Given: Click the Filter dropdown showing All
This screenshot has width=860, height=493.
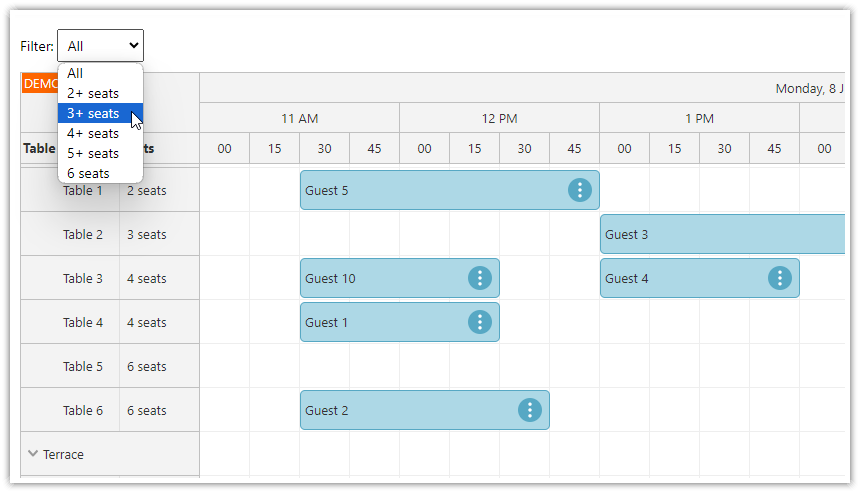Looking at the screenshot, I should (x=100, y=46).
